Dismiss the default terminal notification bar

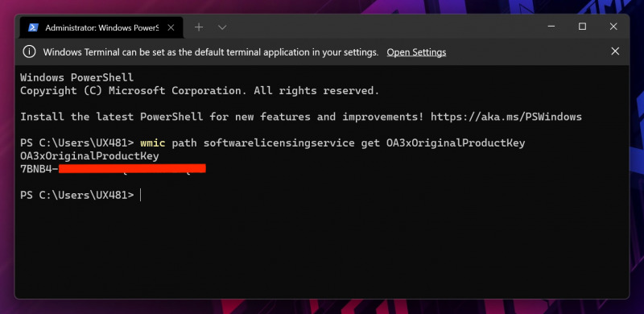[x=615, y=52]
